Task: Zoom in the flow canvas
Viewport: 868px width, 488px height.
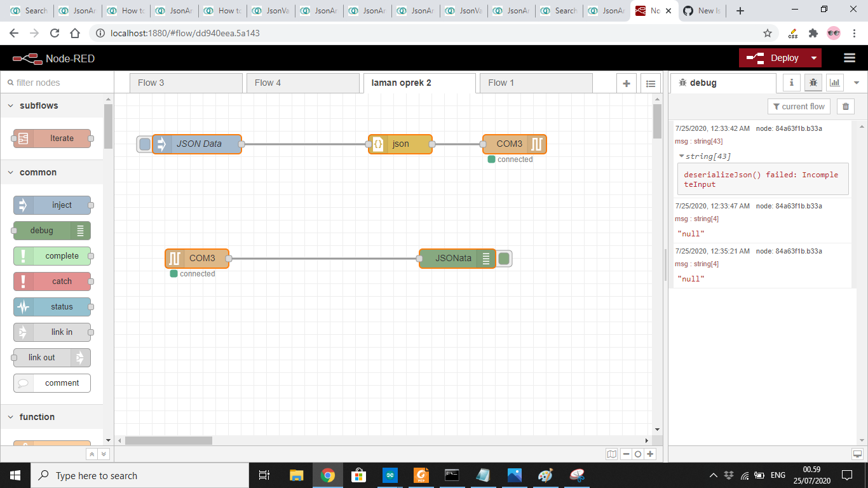Action: coord(649,454)
